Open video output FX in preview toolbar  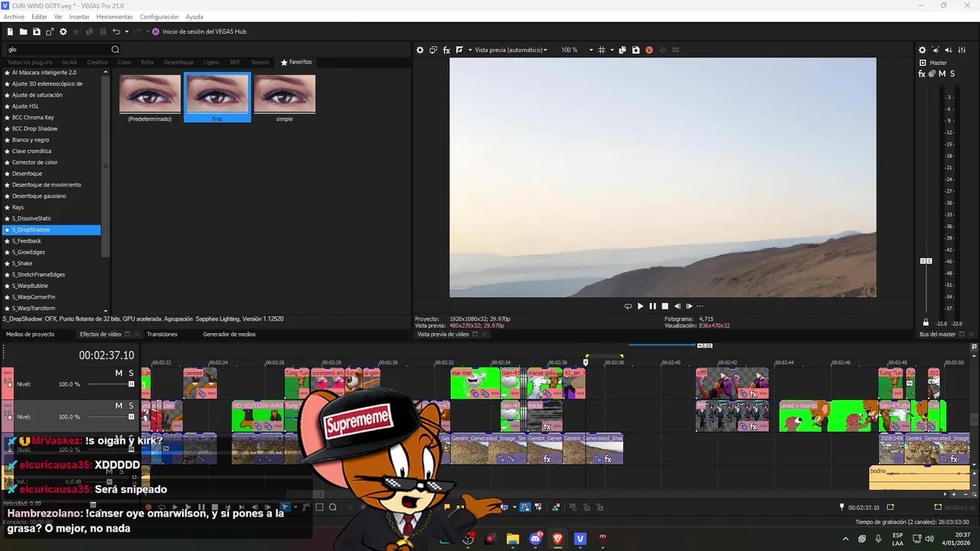pyautogui.click(x=446, y=50)
